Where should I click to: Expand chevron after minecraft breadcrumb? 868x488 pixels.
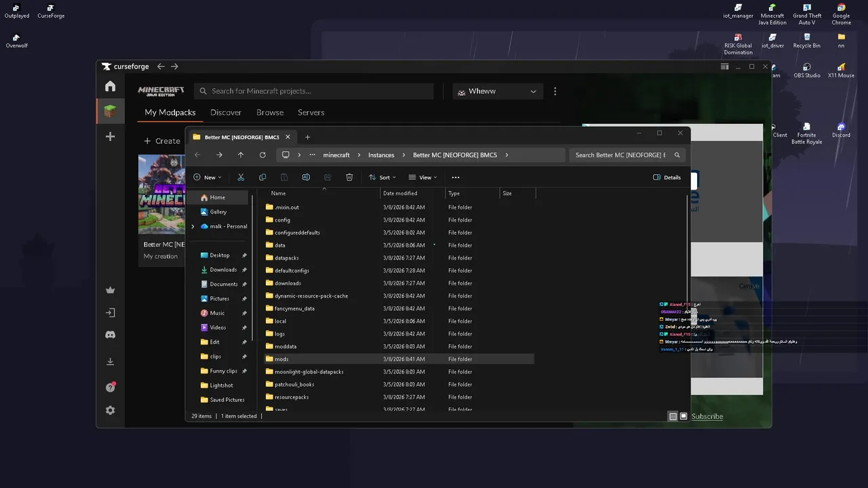click(359, 155)
